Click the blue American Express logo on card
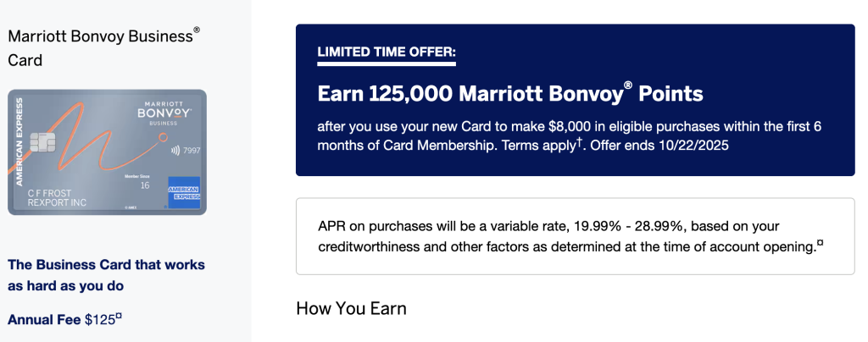Image resolution: width=868 pixels, height=342 pixels. [x=183, y=191]
